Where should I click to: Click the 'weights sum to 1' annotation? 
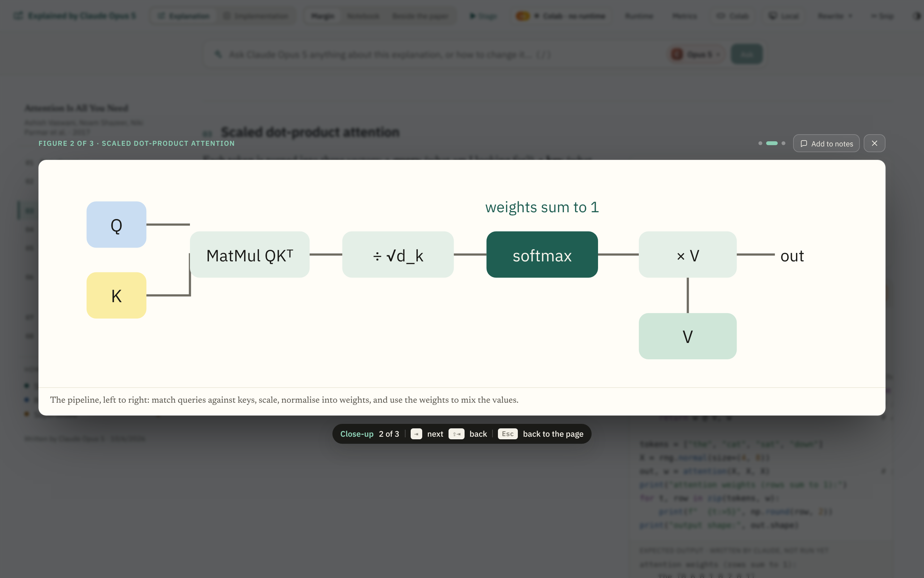542,207
